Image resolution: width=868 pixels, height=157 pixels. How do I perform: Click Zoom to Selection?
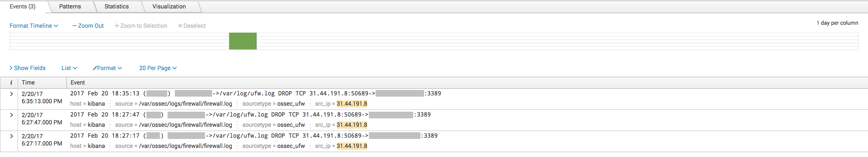[141, 26]
